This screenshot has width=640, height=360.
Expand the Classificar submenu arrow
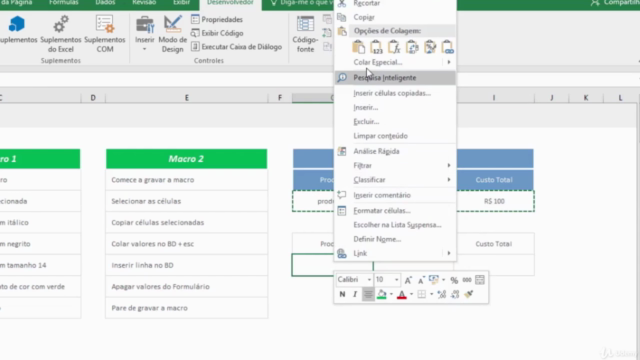(449, 180)
